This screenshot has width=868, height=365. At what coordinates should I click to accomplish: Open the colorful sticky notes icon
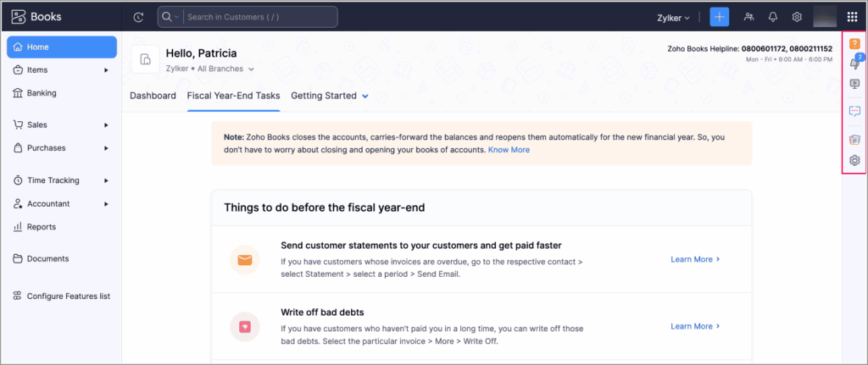[x=854, y=140]
